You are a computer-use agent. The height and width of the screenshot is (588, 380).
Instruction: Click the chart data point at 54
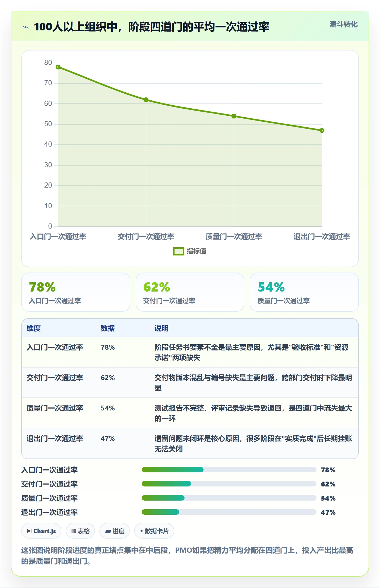[234, 116]
